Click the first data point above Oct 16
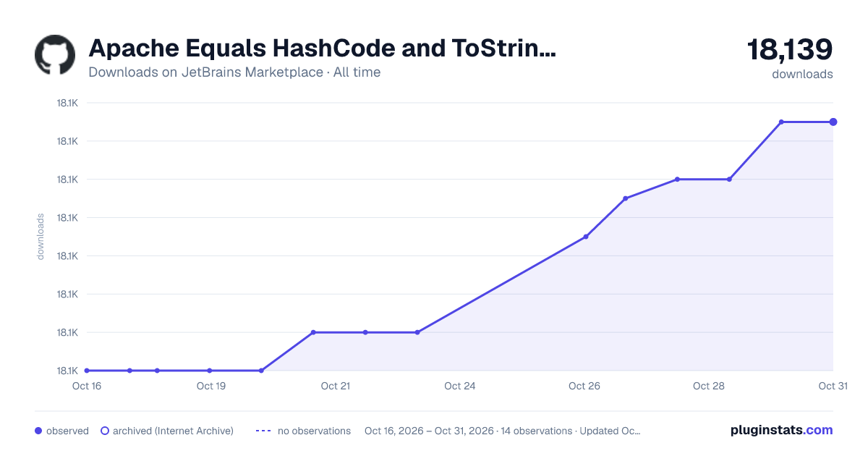Screen dimensions: 868x456 point(87,371)
